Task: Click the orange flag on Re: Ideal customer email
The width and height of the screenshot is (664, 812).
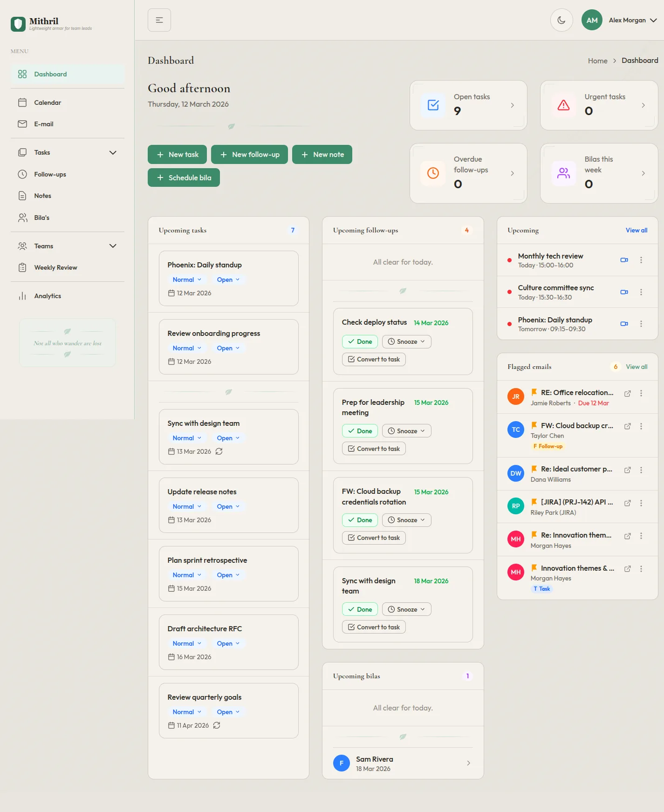Action: [534, 469]
